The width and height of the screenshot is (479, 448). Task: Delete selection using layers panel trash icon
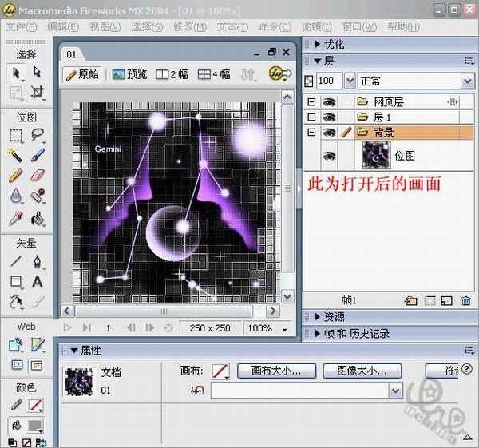pos(466,300)
